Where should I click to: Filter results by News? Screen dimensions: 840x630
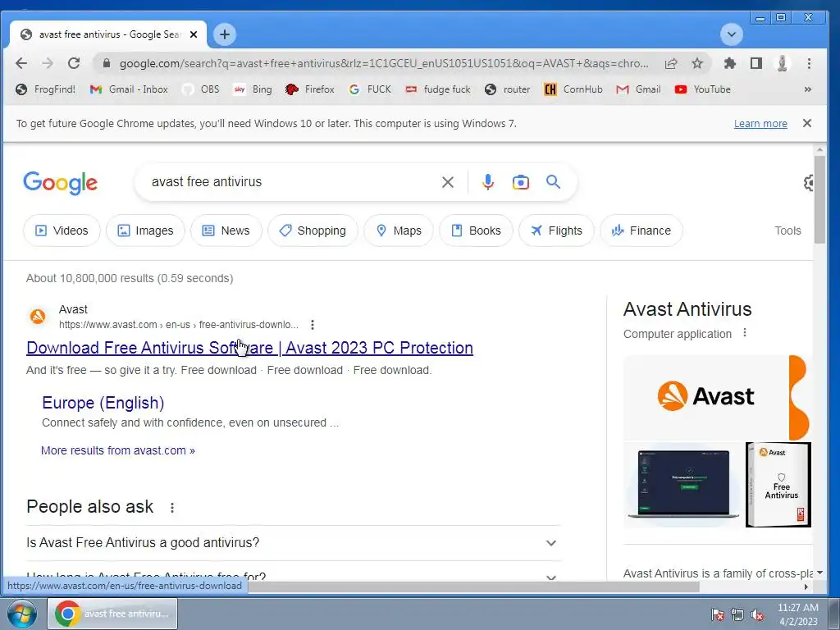(226, 231)
